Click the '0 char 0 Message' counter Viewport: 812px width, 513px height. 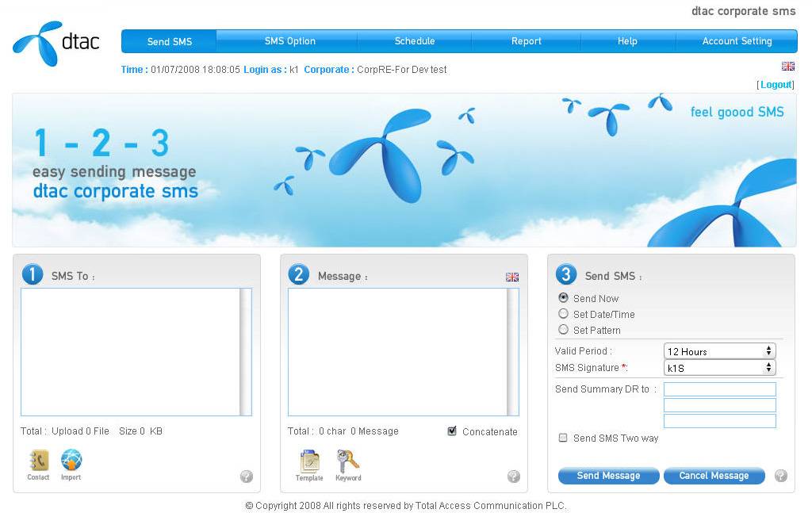click(x=358, y=431)
